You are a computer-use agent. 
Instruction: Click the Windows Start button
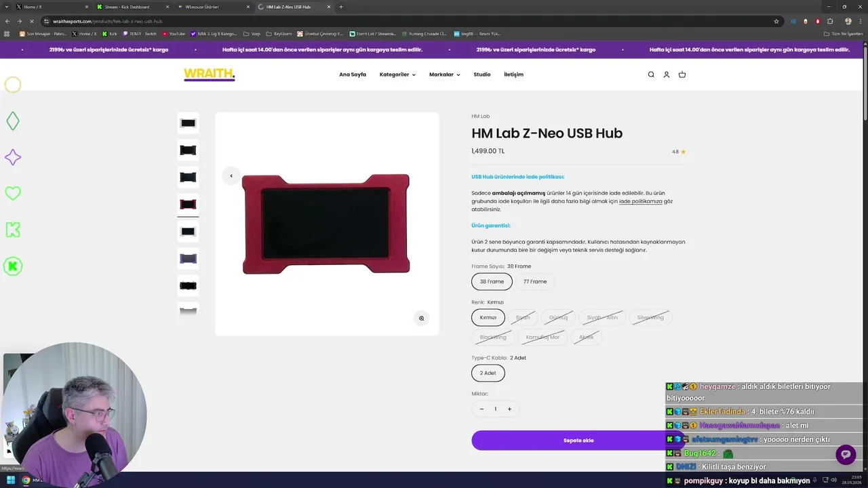click(x=10, y=481)
